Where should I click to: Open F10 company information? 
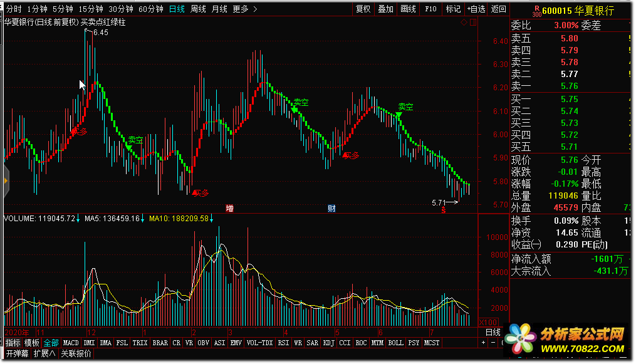click(x=430, y=9)
